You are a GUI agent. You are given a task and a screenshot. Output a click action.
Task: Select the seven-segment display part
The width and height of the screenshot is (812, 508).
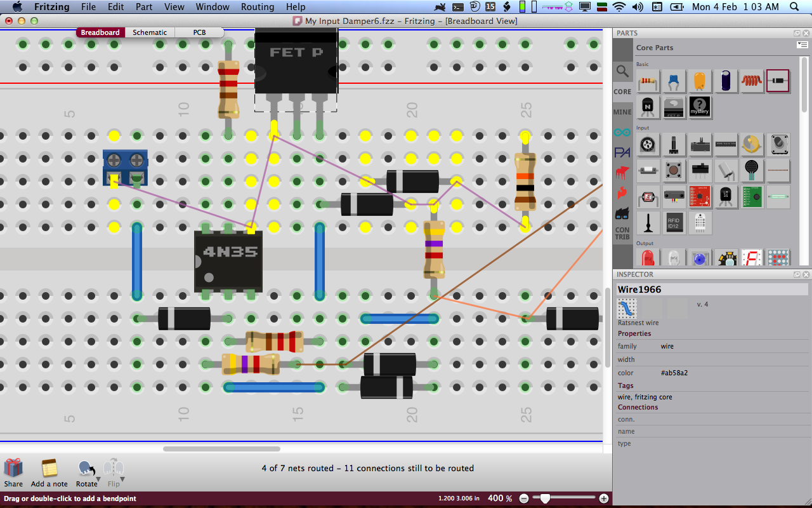752,258
